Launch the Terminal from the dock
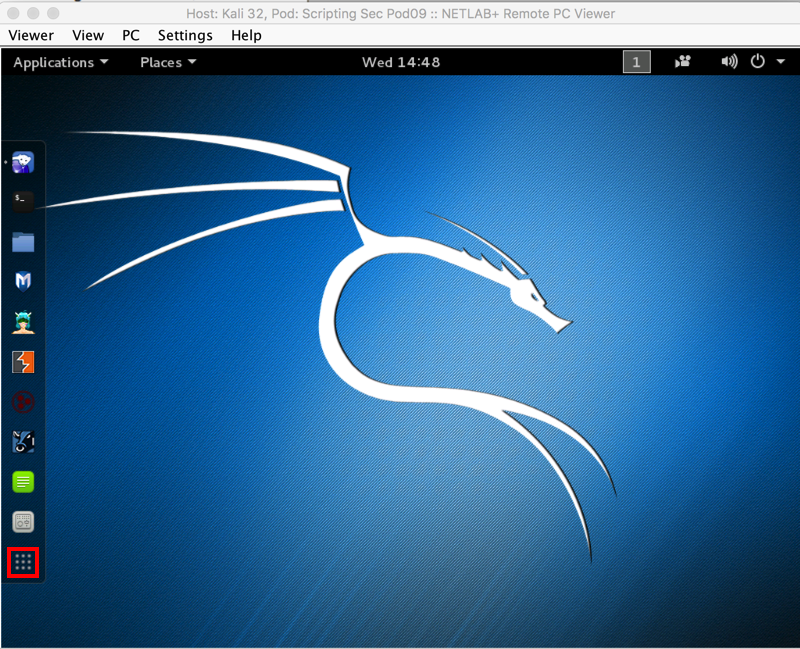 pyautogui.click(x=23, y=202)
